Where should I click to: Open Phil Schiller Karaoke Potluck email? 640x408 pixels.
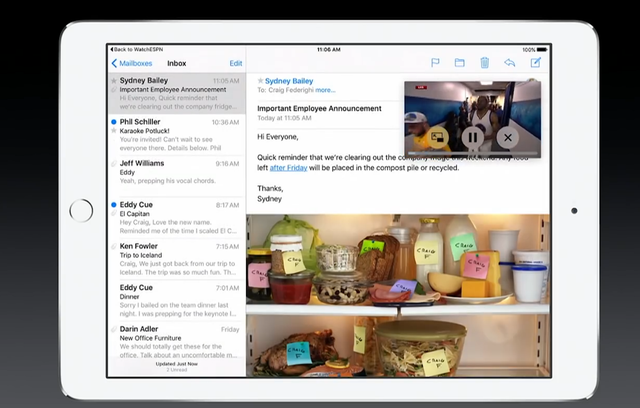(x=177, y=135)
